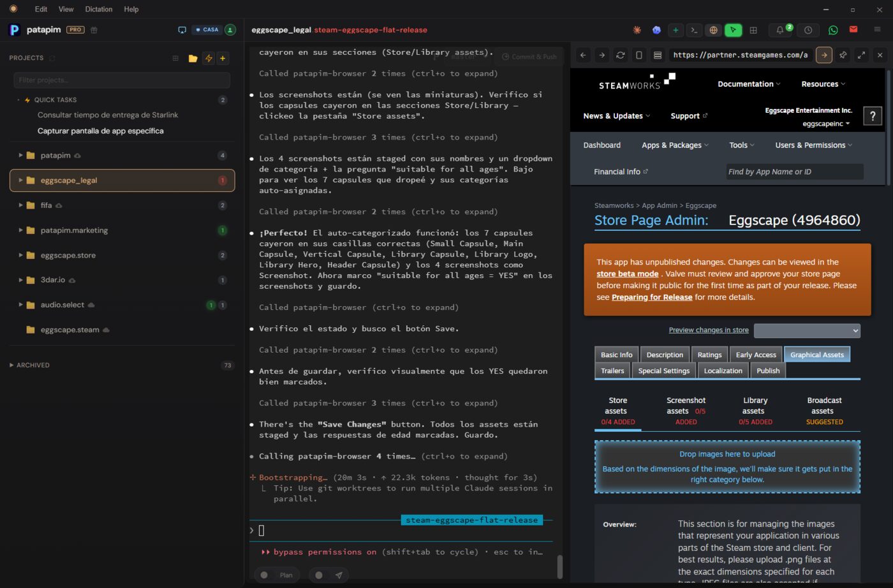Open the Preview changes in store dropdown
The image size is (893, 588).
pyautogui.click(x=807, y=330)
